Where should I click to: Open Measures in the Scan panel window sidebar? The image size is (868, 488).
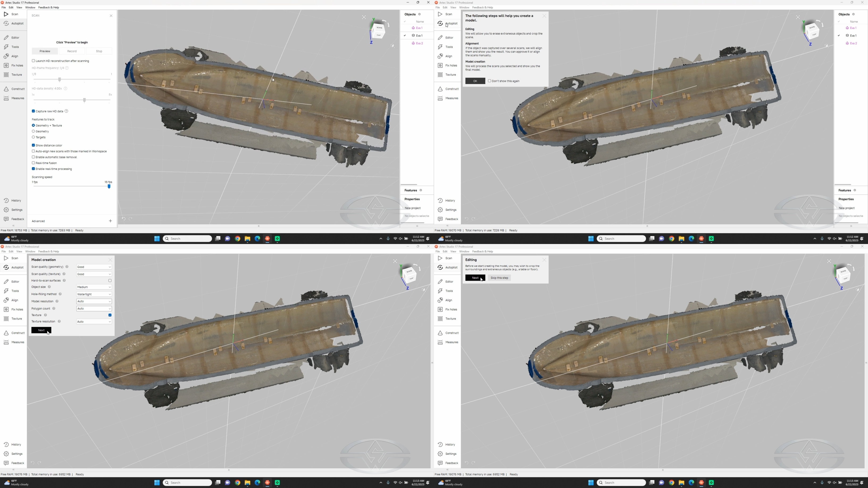click(14, 98)
